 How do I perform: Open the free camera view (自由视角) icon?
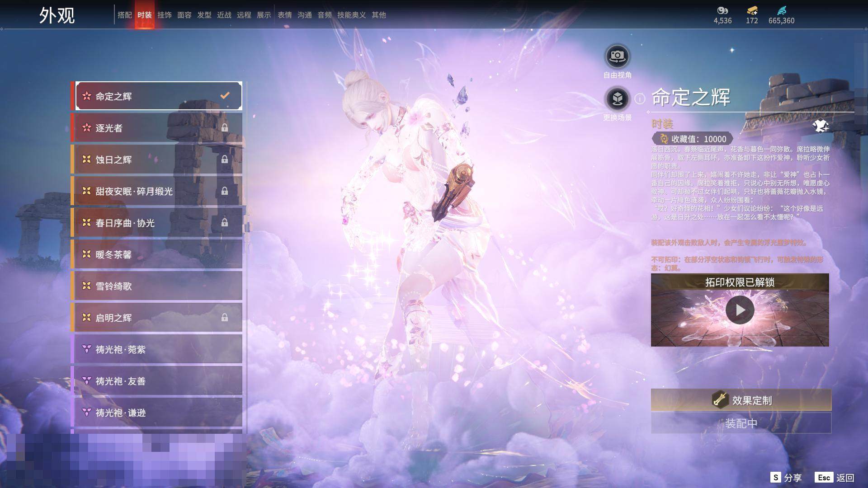[617, 56]
